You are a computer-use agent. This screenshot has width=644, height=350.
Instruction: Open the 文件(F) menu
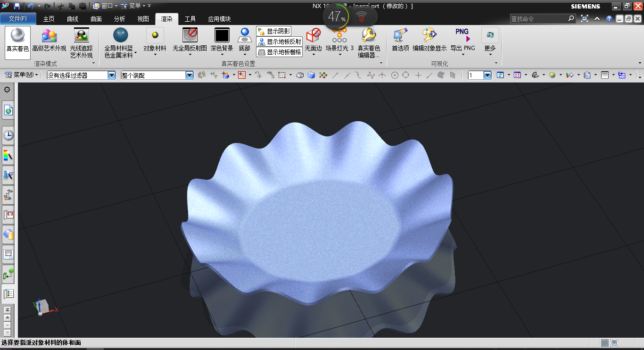[18, 19]
